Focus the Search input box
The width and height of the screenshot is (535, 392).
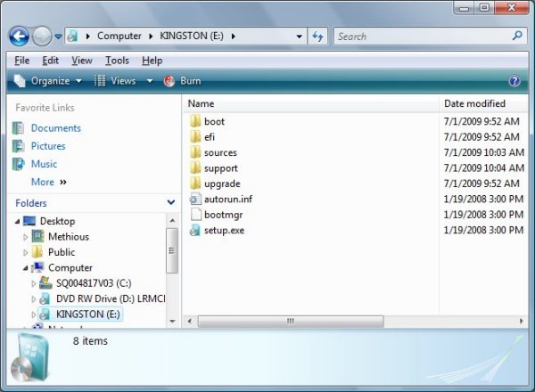(423, 37)
